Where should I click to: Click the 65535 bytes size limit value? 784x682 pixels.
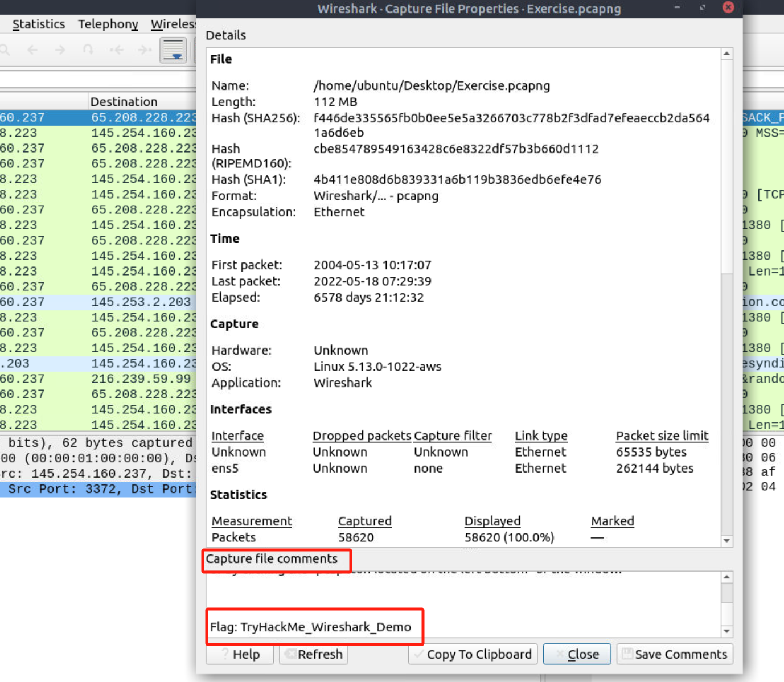[651, 452]
